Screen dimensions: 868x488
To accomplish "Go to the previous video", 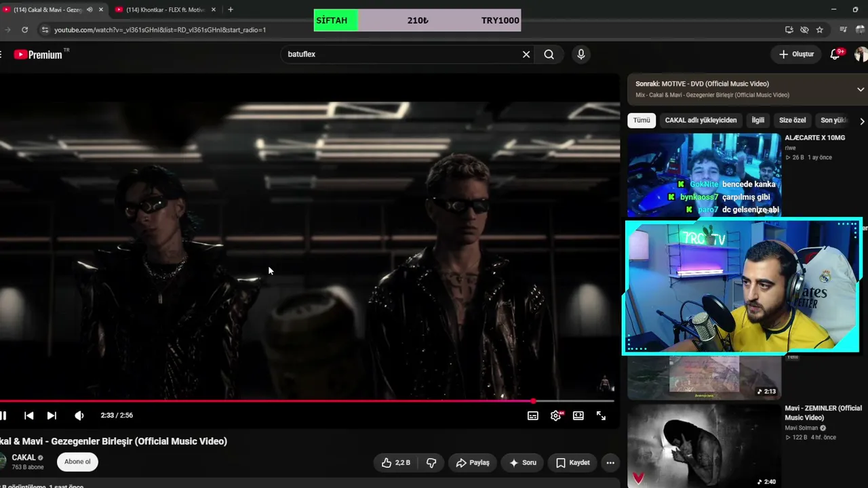I will [x=28, y=415].
